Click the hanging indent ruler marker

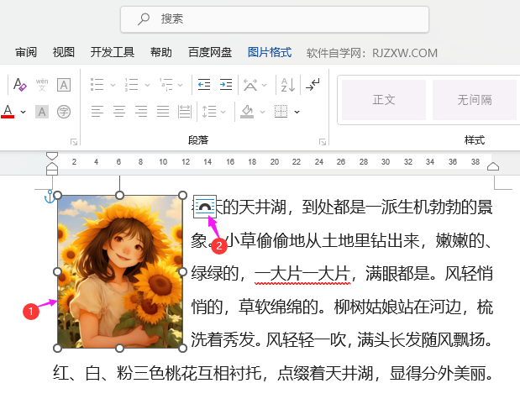tap(52, 165)
